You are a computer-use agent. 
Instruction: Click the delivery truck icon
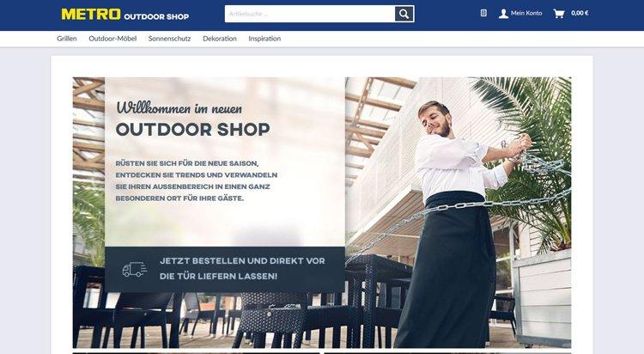tap(134, 270)
